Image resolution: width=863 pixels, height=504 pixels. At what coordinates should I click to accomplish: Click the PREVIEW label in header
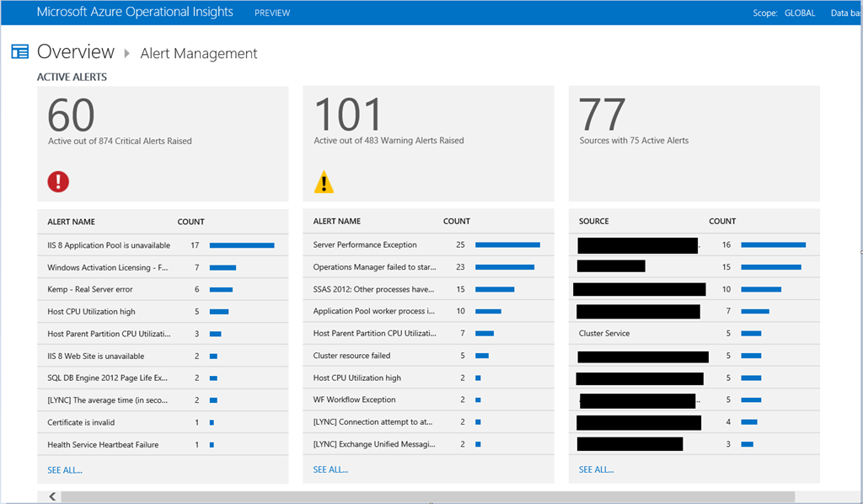tap(272, 13)
